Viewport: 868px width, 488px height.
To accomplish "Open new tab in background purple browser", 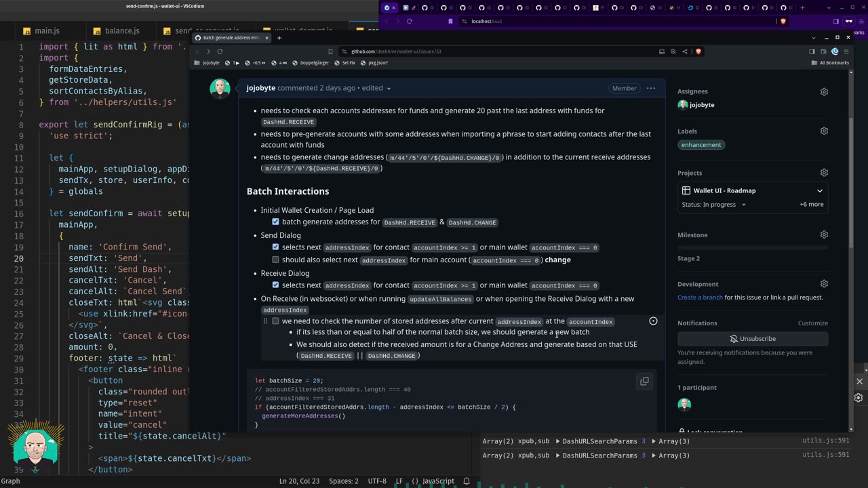I will (802, 7).
